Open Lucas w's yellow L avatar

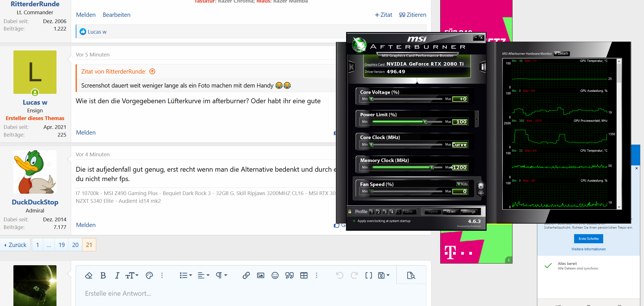coord(35,72)
